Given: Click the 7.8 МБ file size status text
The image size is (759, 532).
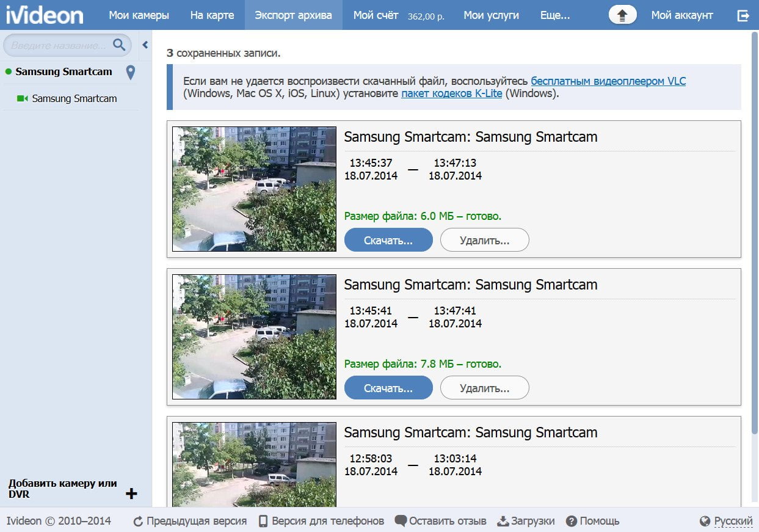Looking at the screenshot, I should 423,364.
